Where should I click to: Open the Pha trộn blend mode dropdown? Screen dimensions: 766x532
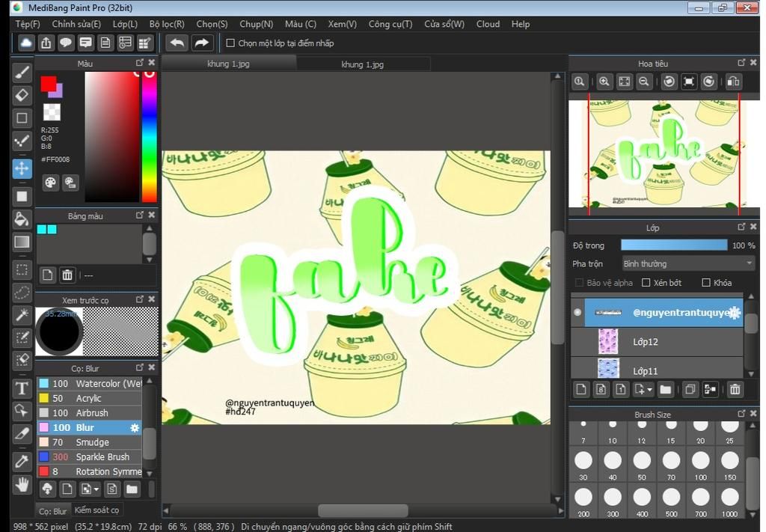(688, 264)
